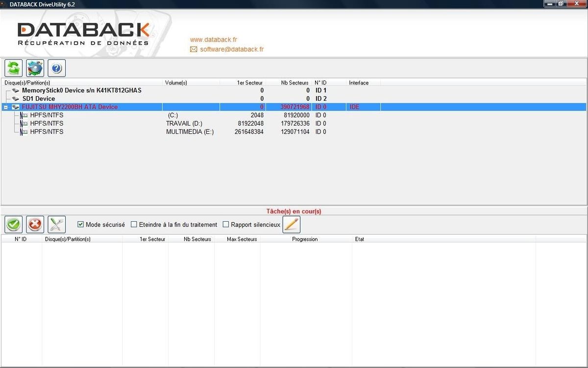This screenshot has width=588, height=368.
Task: Open the www.databack.fr link
Action: pyautogui.click(x=214, y=40)
